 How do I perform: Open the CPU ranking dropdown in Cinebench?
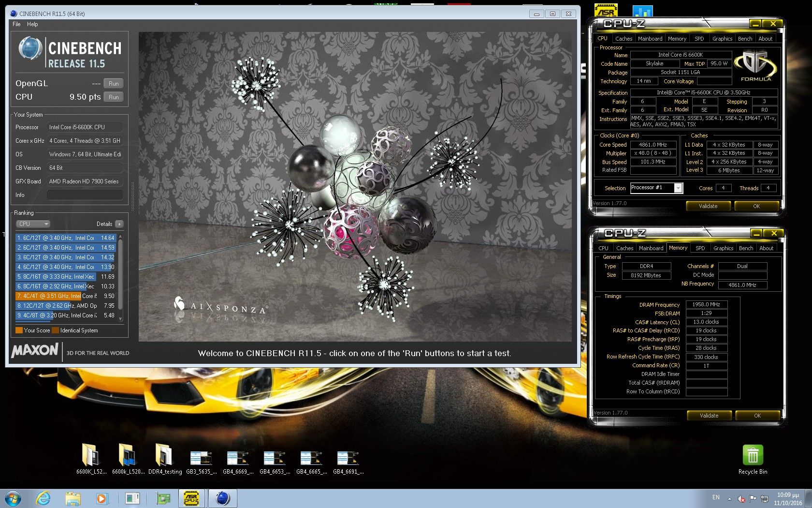(x=33, y=224)
